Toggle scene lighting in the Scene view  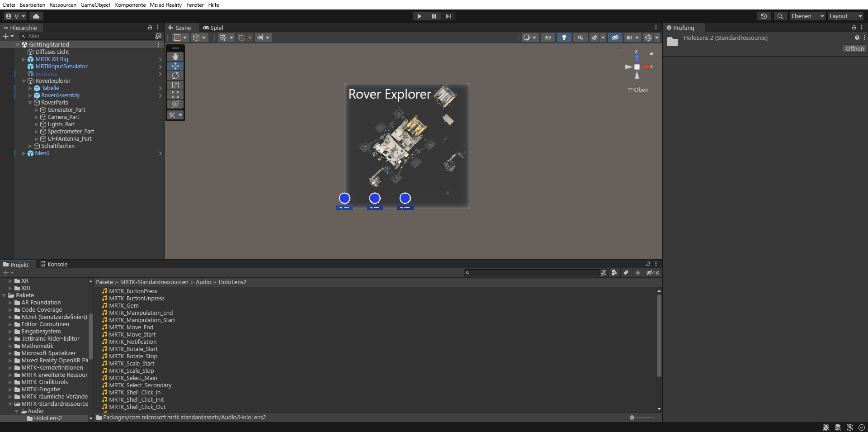tap(564, 38)
